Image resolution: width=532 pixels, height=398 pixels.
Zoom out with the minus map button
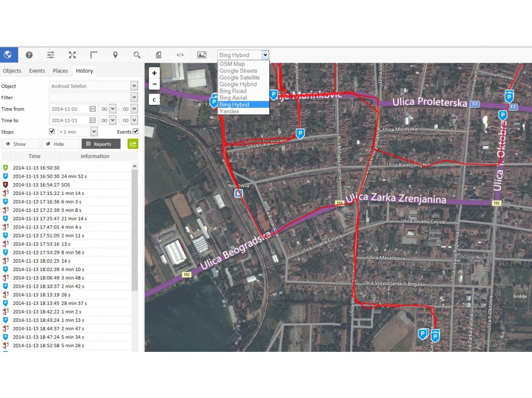coord(154,84)
